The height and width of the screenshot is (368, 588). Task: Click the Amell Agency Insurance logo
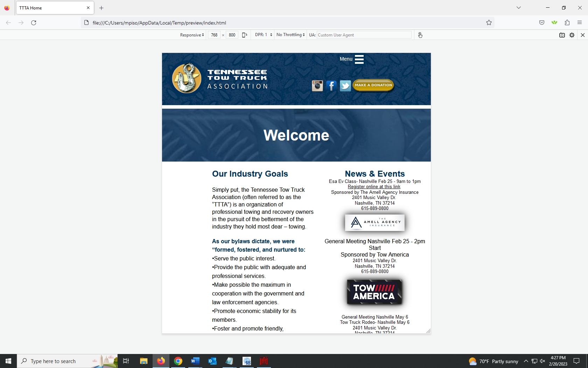click(x=375, y=223)
